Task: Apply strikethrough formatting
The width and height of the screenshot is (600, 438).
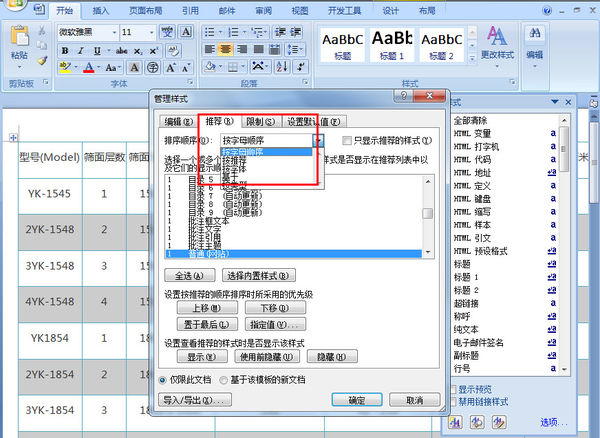Action: click(x=121, y=50)
